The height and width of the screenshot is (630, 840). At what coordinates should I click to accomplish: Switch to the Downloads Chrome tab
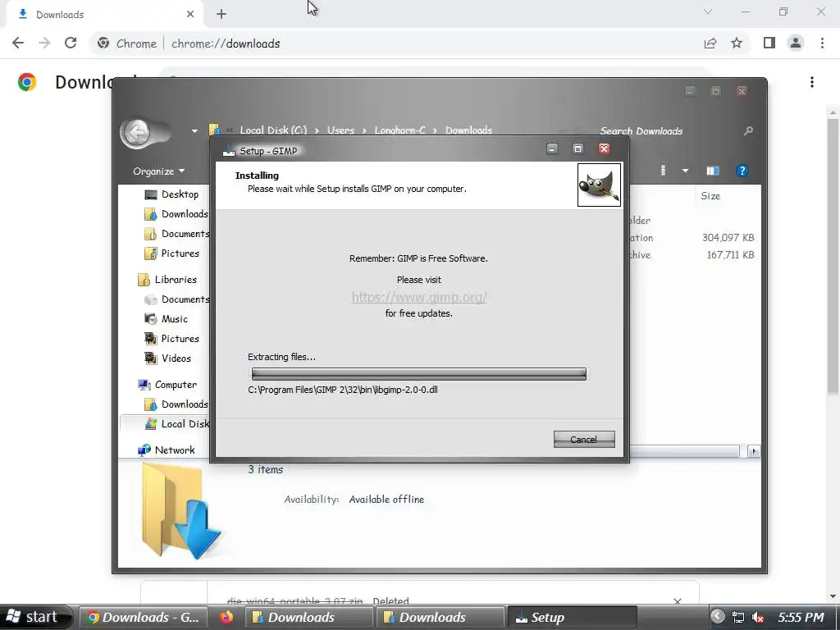point(104,15)
